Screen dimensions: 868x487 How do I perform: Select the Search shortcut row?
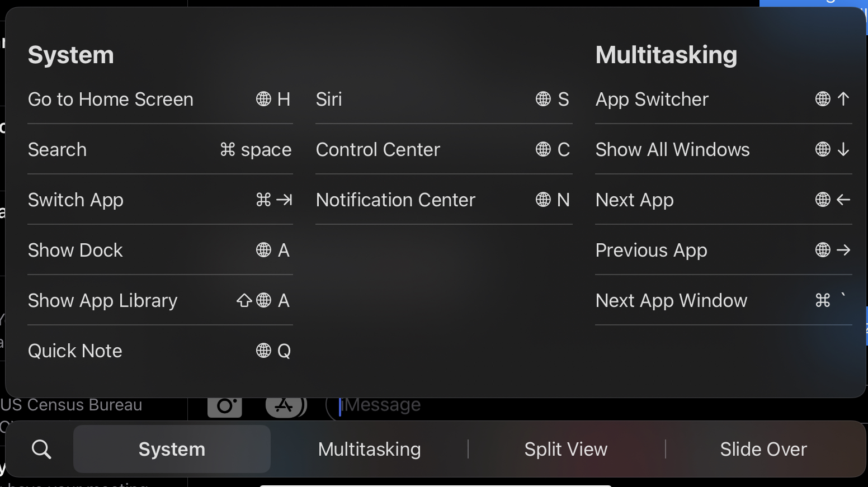159,150
